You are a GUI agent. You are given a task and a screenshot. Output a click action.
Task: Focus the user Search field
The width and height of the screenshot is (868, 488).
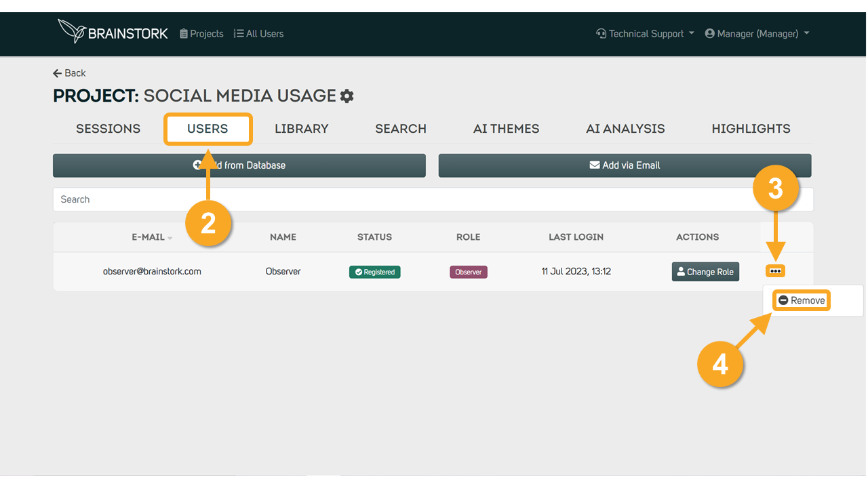coord(433,199)
